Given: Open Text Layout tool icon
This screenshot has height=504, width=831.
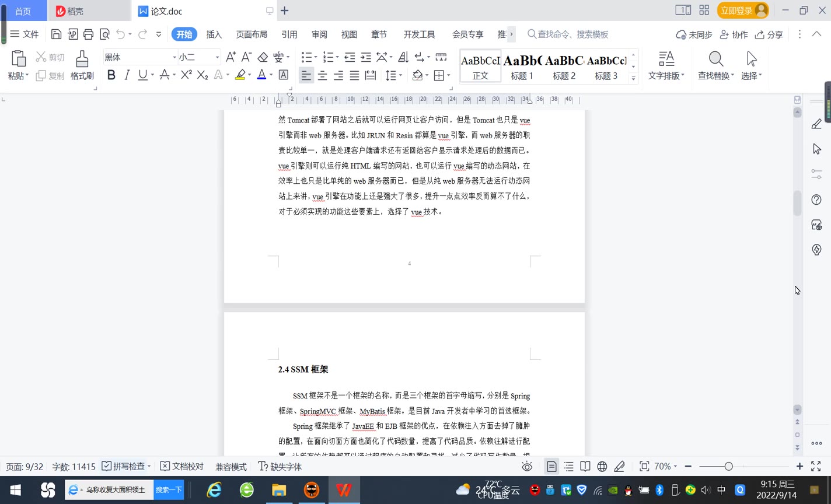Looking at the screenshot, I should click(x=666, y=59).
